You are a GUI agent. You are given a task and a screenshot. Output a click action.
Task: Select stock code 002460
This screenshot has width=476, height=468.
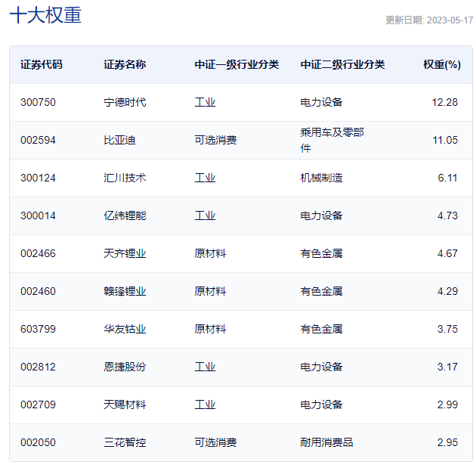38,292
